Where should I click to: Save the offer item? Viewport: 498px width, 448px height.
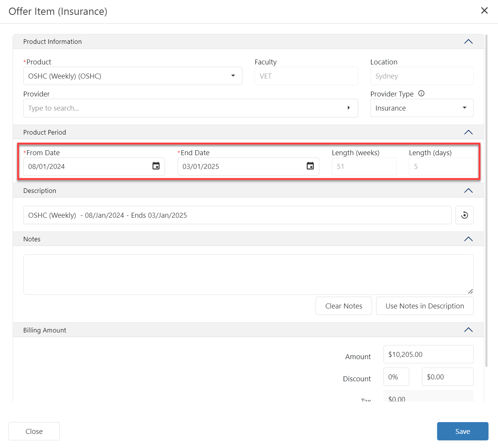coord(462,431)
